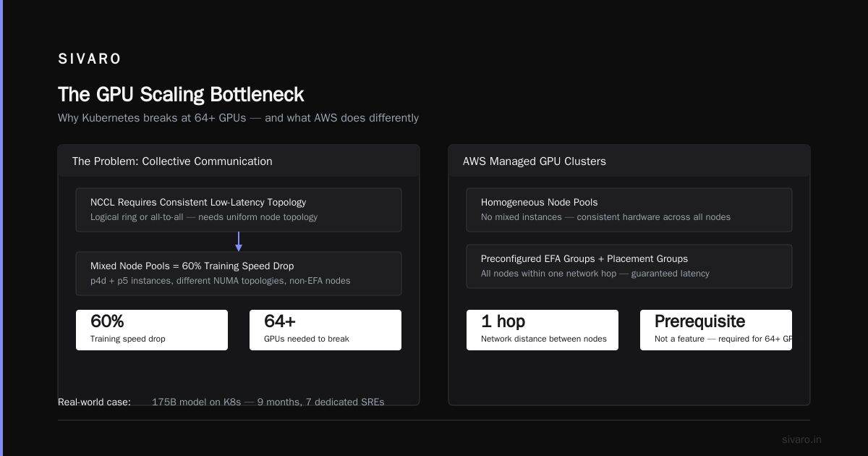Click the "Real-world case:" label
Screen dimensions: 868x456
point(95,402)
